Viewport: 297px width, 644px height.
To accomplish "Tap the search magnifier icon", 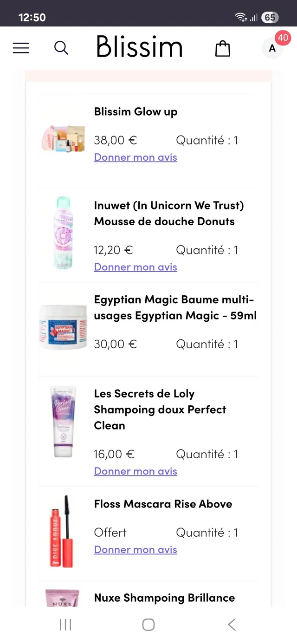I will [x=61, y=48].
